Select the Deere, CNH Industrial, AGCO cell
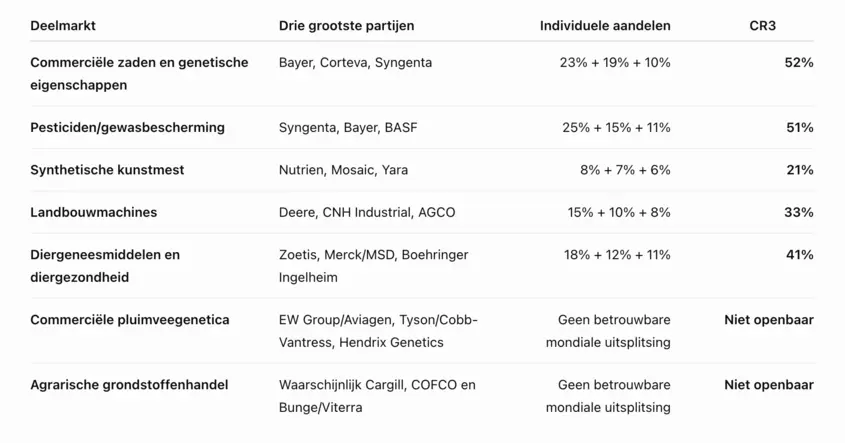Screen dimensions: 845x443 (367, 212)
